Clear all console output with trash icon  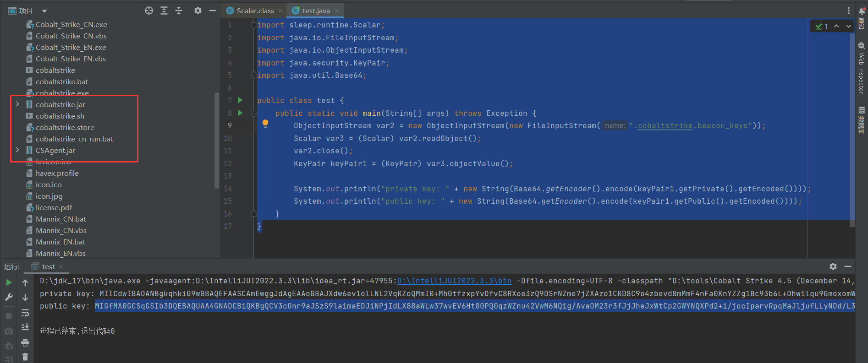click(25, 357)
